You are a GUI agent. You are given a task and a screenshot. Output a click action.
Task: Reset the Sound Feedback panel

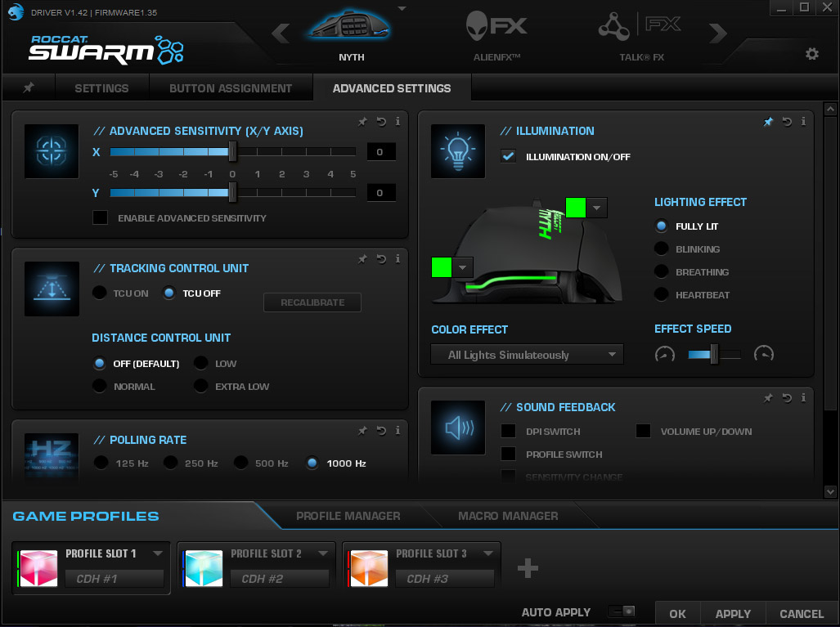point(787,398)
